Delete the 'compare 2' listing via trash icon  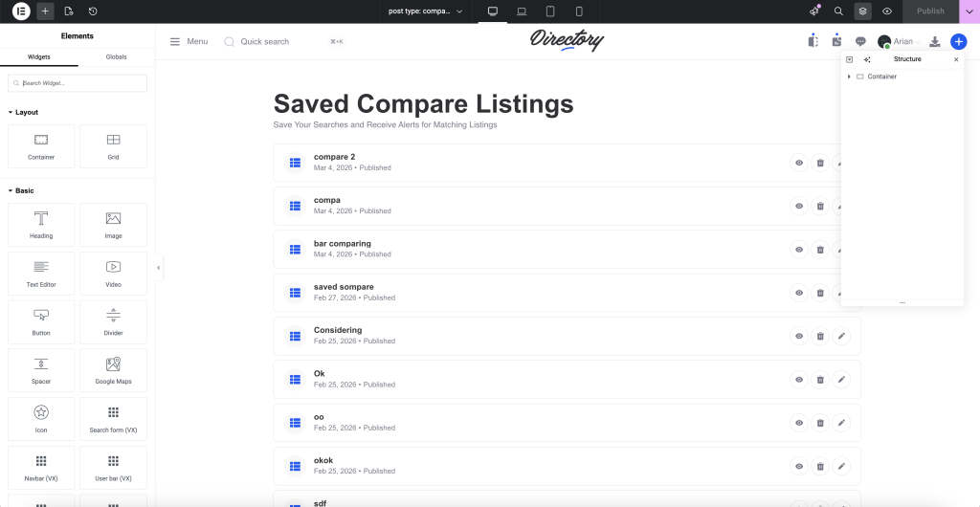click(820, 163)
